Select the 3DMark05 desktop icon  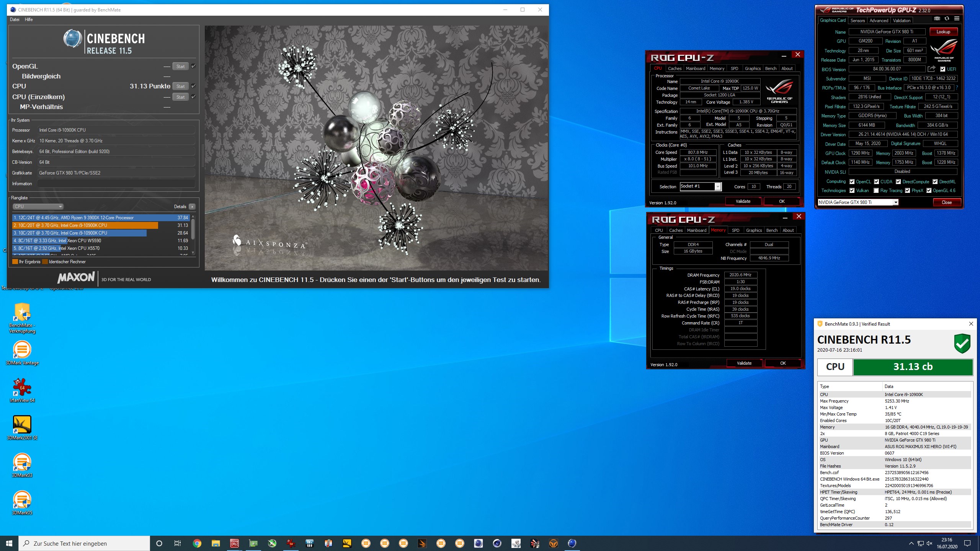22,502
